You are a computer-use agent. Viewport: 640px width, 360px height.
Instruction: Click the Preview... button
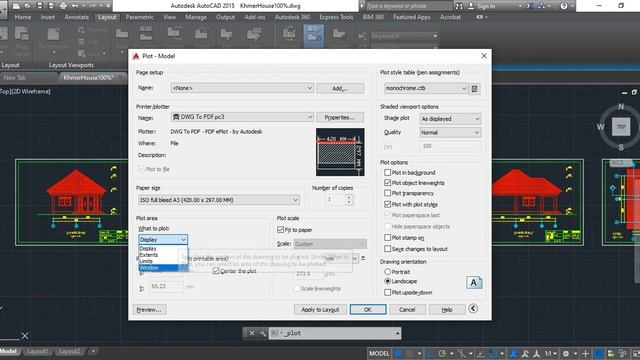click(x=149, y=310)
